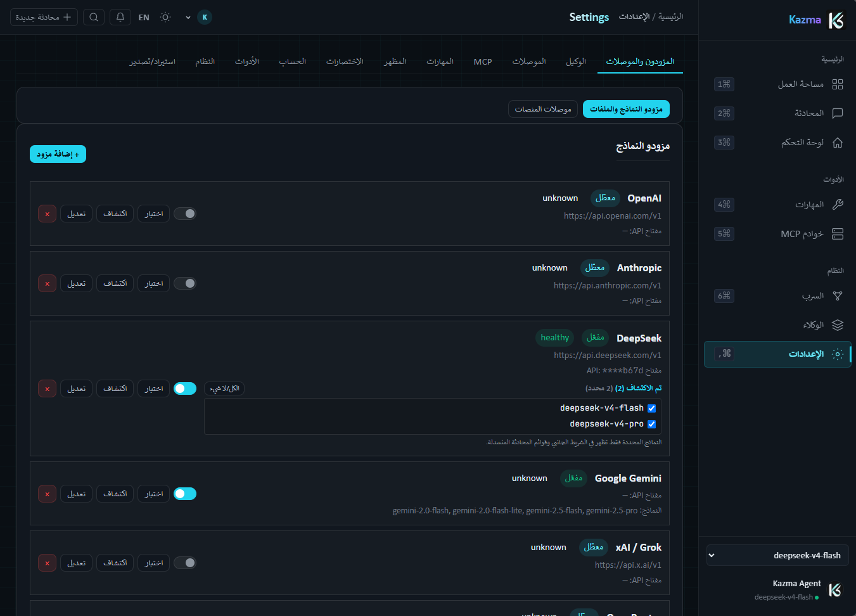The width and height of the screenshot is (856, 616).
Task: Switch language via the EN selector
Action: (144, 17)
